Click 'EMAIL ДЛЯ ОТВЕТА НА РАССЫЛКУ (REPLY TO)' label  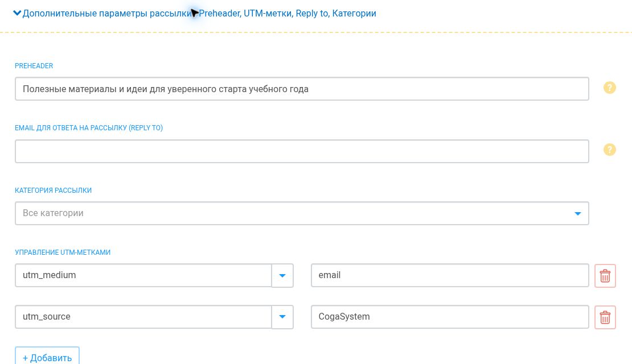89,127
